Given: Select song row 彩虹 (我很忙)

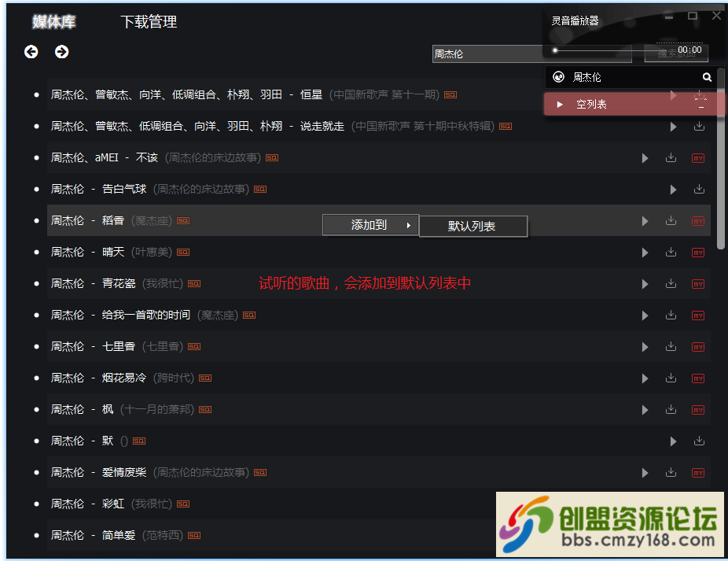Looking at the screenshot, I should coord(379,504).
